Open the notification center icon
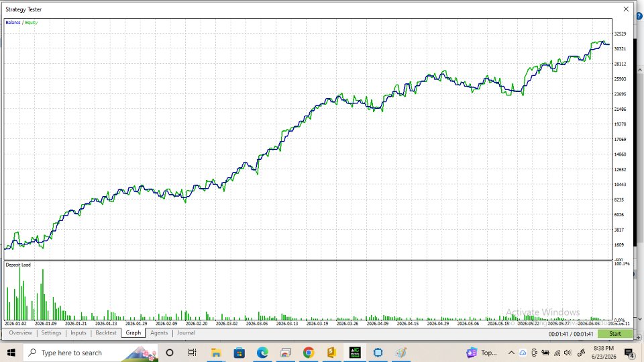The width and height of the screenshot is (644, 362). (629, 353)
